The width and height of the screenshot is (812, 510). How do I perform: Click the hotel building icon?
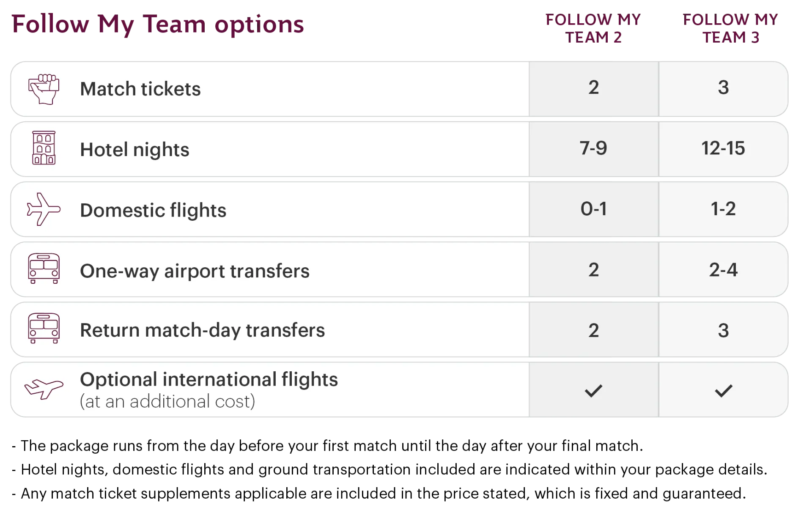(44, 148)
